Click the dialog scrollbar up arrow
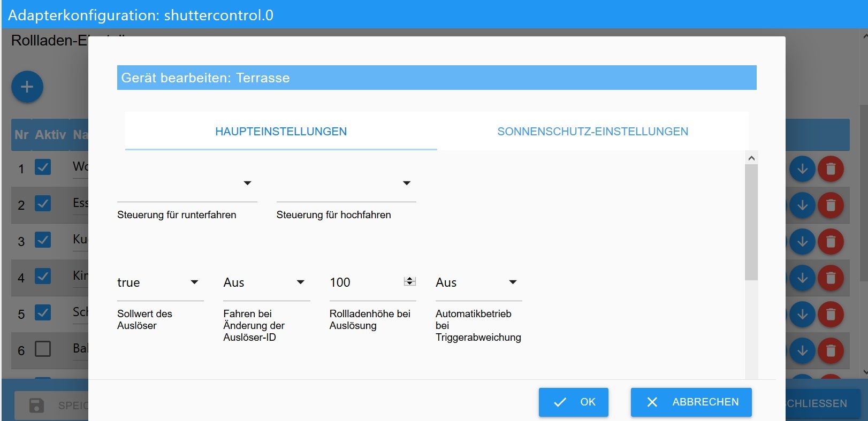This screenshot has width=868, height=421. (751, 158)
